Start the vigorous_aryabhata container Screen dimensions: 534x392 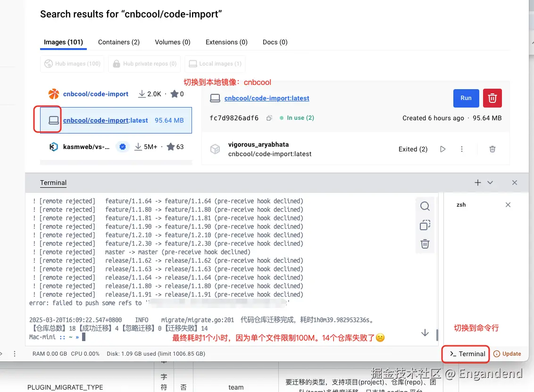coord(443,149)
